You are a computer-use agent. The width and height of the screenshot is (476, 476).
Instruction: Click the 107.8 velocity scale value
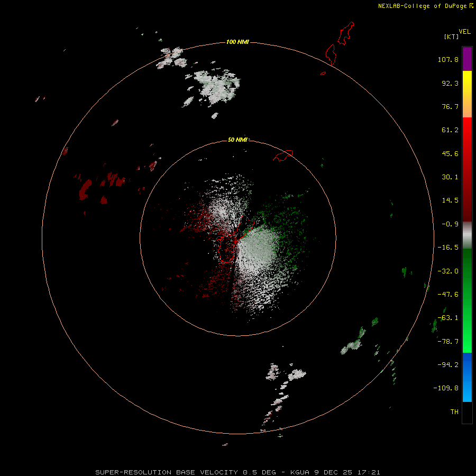[x=448, y=59]
